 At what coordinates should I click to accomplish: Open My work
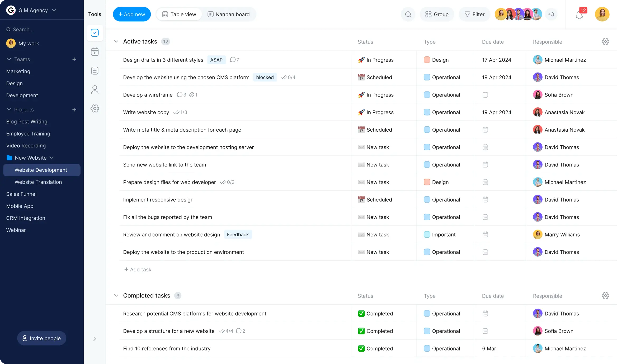(x=23, y=44)
